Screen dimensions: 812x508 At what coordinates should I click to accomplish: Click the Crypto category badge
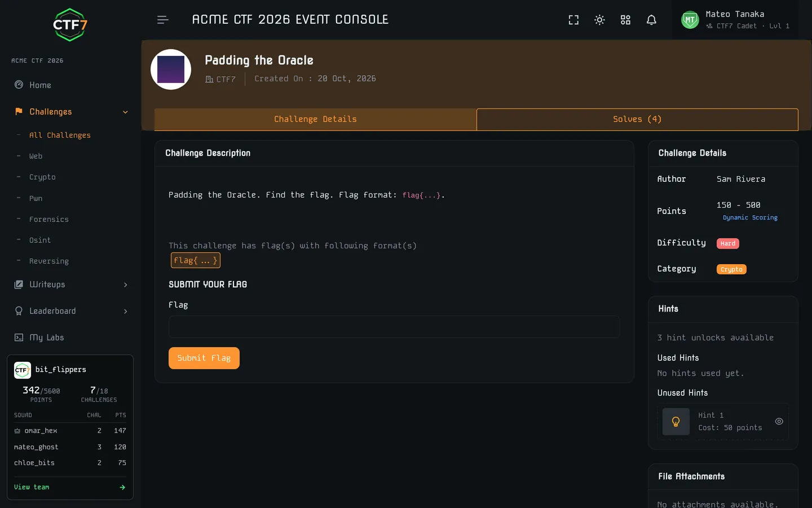click(x=731, y=269)
